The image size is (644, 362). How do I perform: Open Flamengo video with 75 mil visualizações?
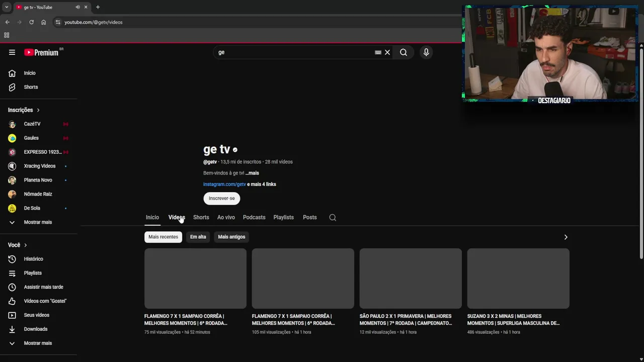point(195,279)
